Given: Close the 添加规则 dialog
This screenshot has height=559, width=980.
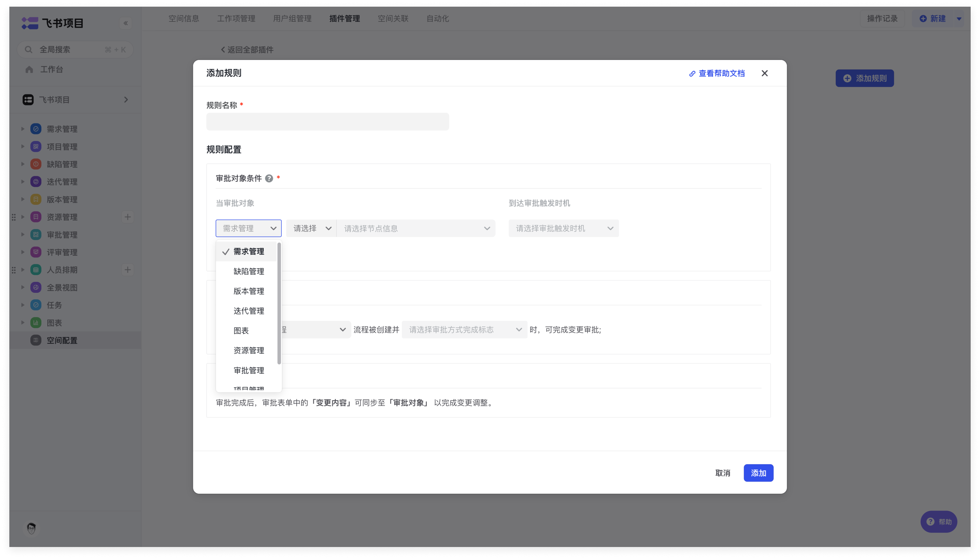Looking at the screenshot, I should (x=764, y=73).
